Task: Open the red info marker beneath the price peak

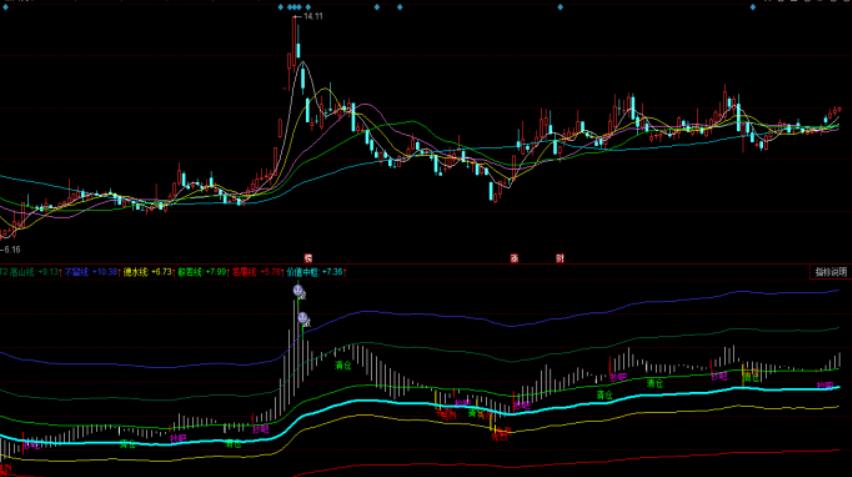Action: coord(308,258)
